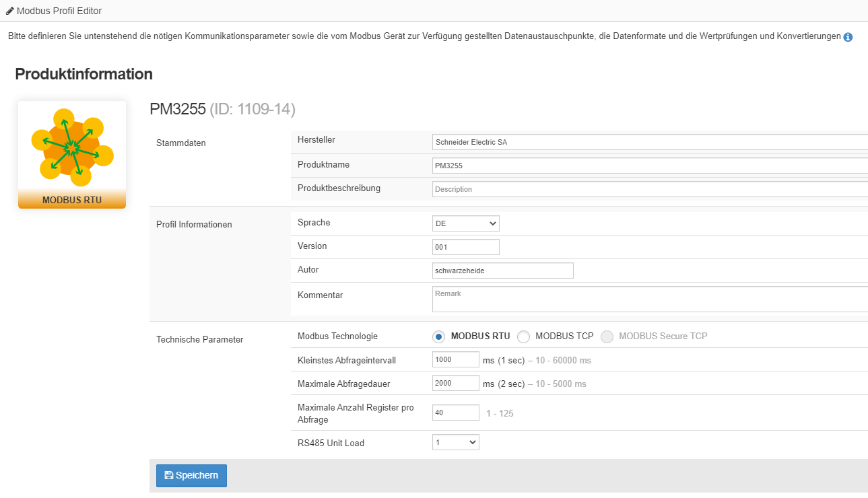
Task: Click the RS485 Unit Load label
Action: point(331,443)
